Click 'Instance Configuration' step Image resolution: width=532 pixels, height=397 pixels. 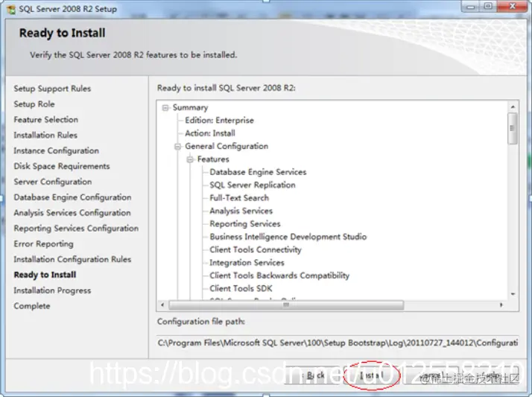(x=57, y=151)
